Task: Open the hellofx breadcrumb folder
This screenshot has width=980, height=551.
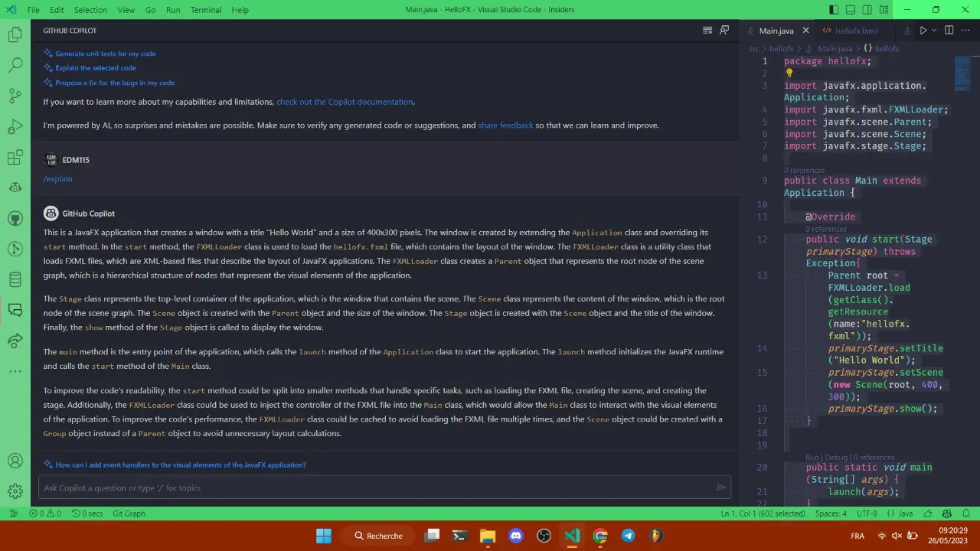Action: coord(781,48)
